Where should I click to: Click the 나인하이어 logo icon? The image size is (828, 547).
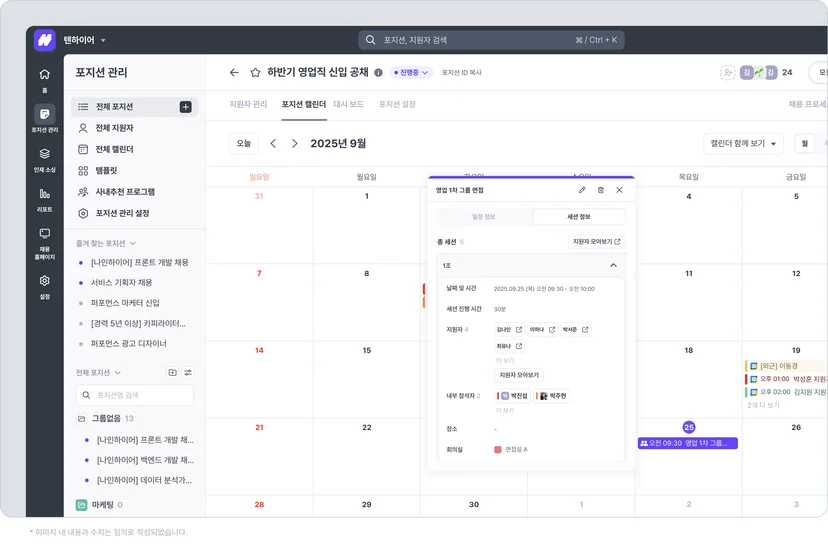click(x=45, y=40)
